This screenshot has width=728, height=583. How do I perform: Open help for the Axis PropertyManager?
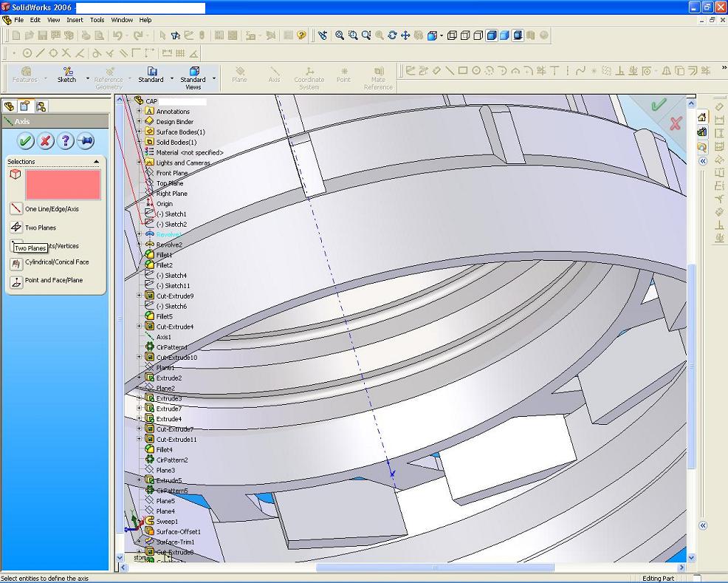click(66, 140)
